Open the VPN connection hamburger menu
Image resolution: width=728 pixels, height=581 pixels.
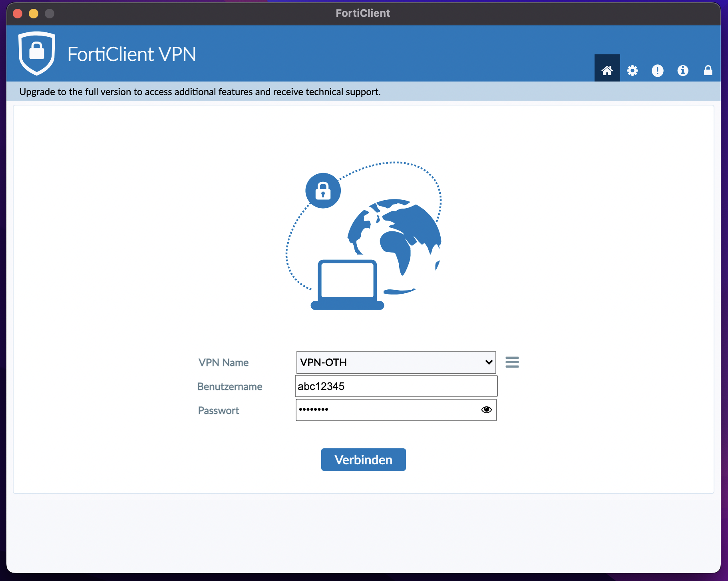pos(512,362)
